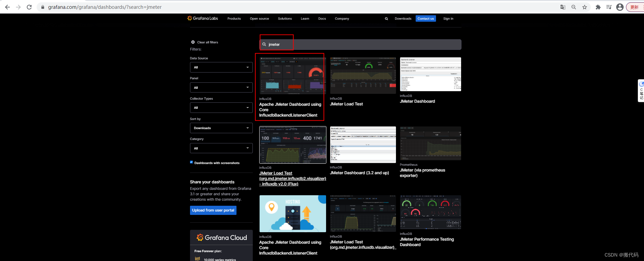This screenshot has height=261, width=644.
Task: Open JMeter Load Test influxdb v2.0 (Flux) link
Action: tap(292, 179)
